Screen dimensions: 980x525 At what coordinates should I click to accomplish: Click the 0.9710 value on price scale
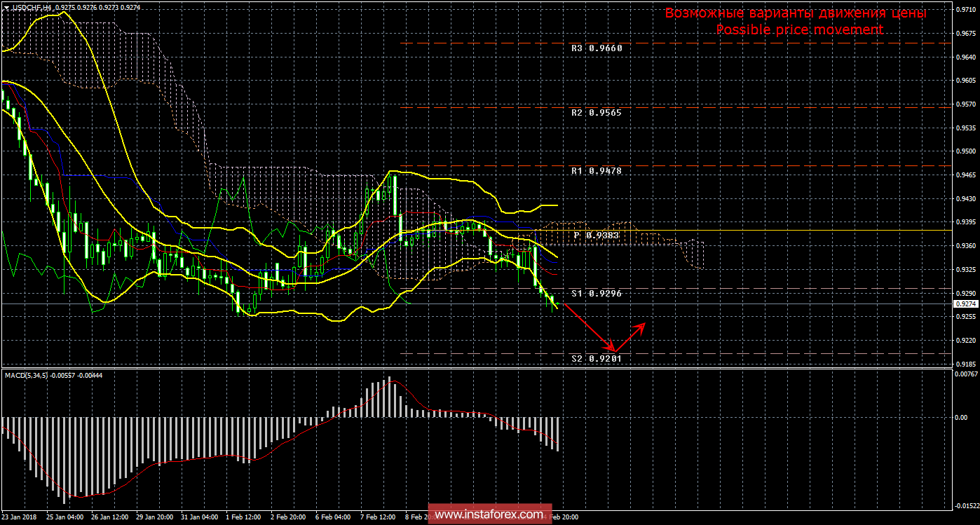click(x=966, y=10)
